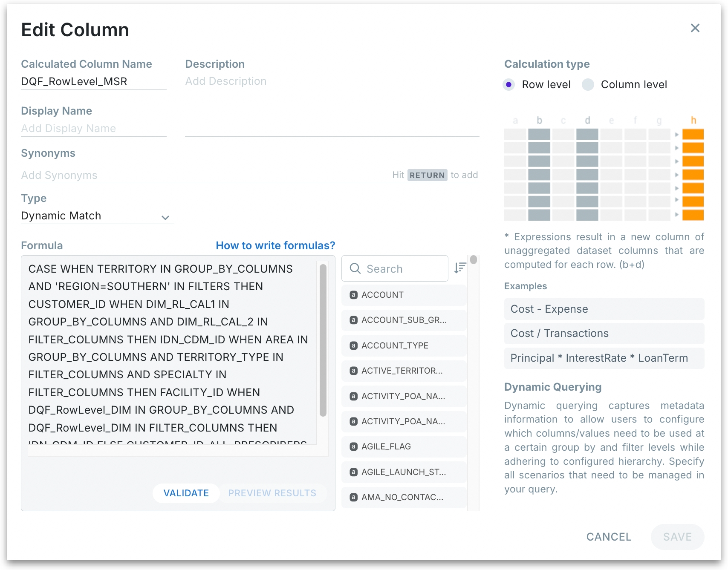The height and width of the screenshot is (570, 728).
Task: Select the Row level radio button
Action: point(508,84)
